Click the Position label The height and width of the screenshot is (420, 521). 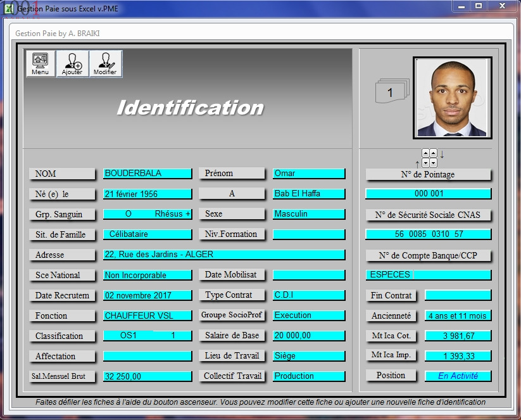click(x=391, y=375)
